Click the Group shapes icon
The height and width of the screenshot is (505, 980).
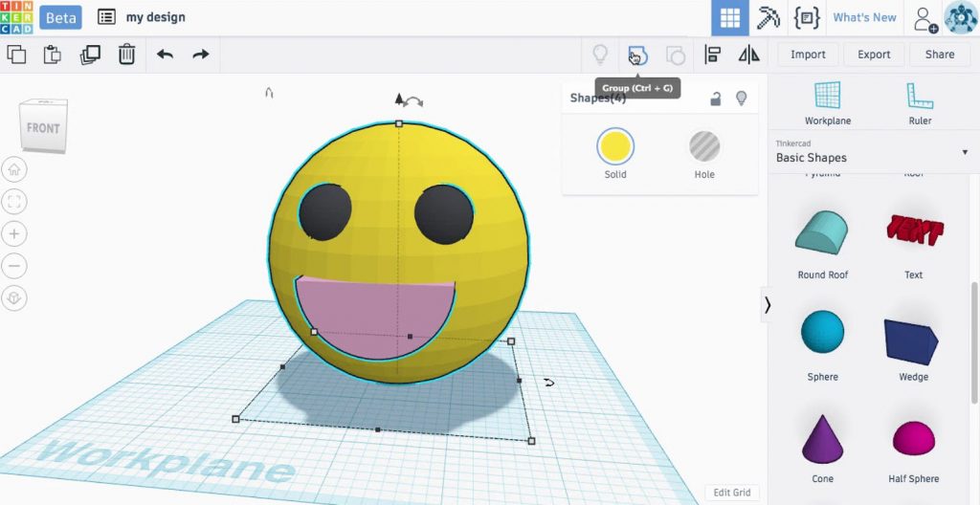[x=637, y=55]
